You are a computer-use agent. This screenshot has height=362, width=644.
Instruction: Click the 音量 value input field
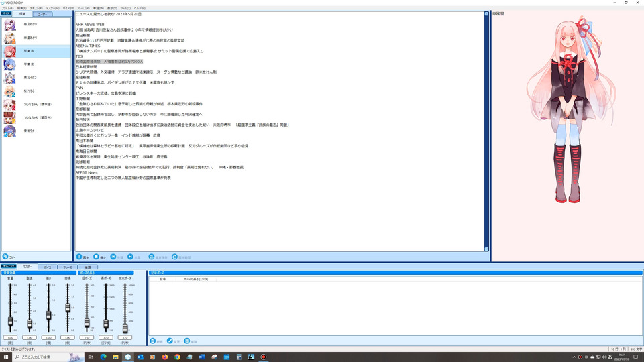pyautogui.click(x=10, y=337)
